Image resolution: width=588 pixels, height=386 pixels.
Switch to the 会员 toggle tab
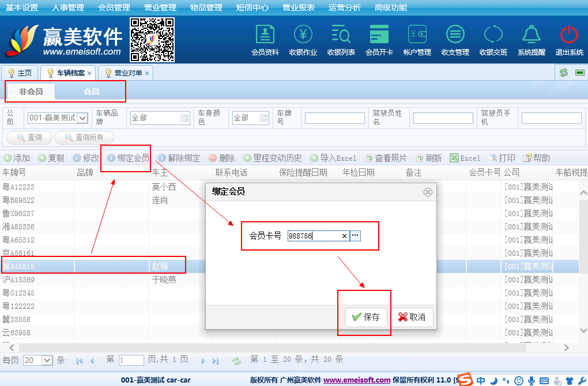coord(91,92)
